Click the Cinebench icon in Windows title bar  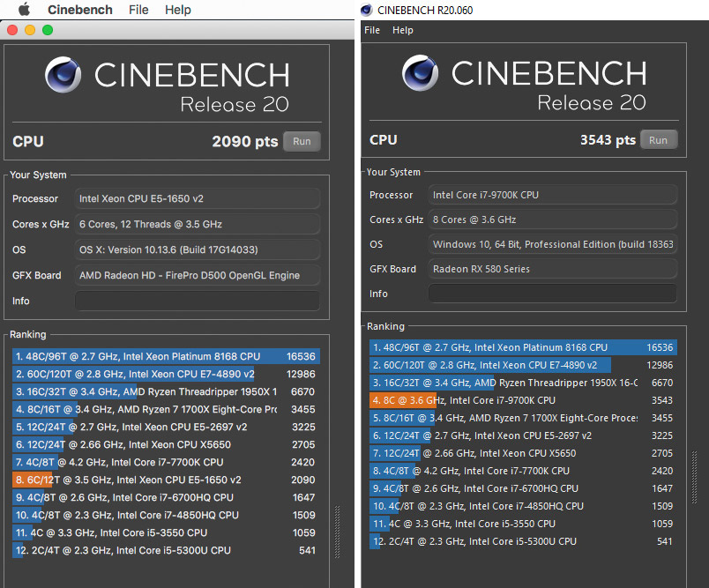[x=367, y=10]
